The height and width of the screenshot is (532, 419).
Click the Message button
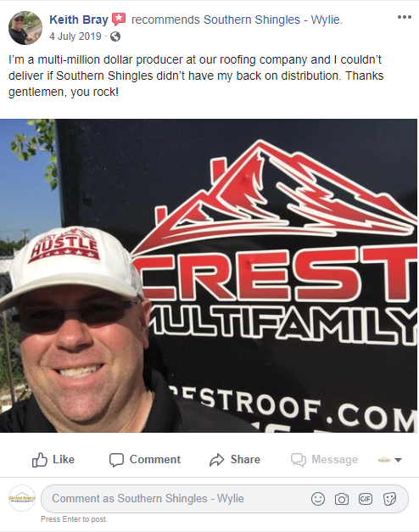324,460
